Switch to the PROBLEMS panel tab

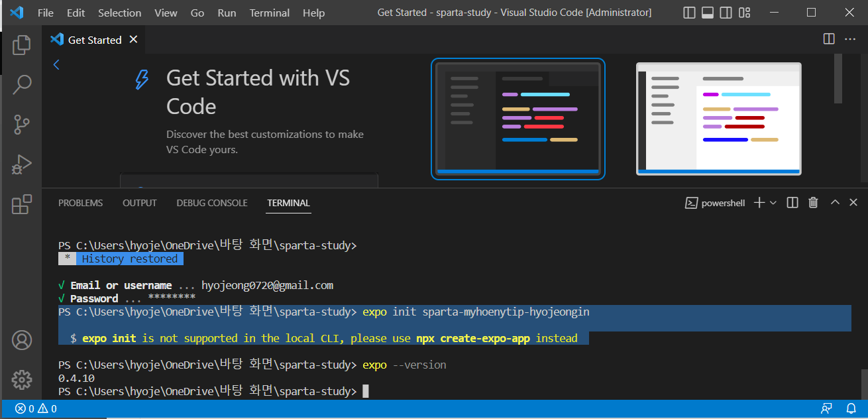point(81,203)
